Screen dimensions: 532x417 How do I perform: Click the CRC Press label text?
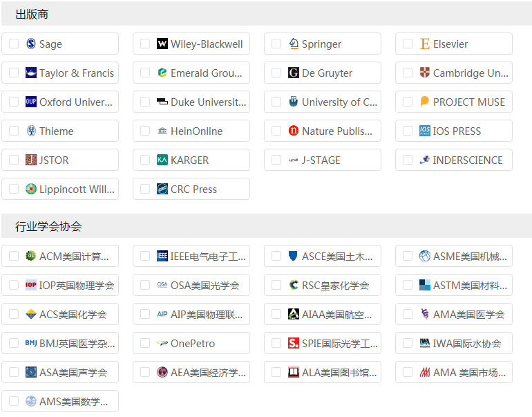click(193, 189)
